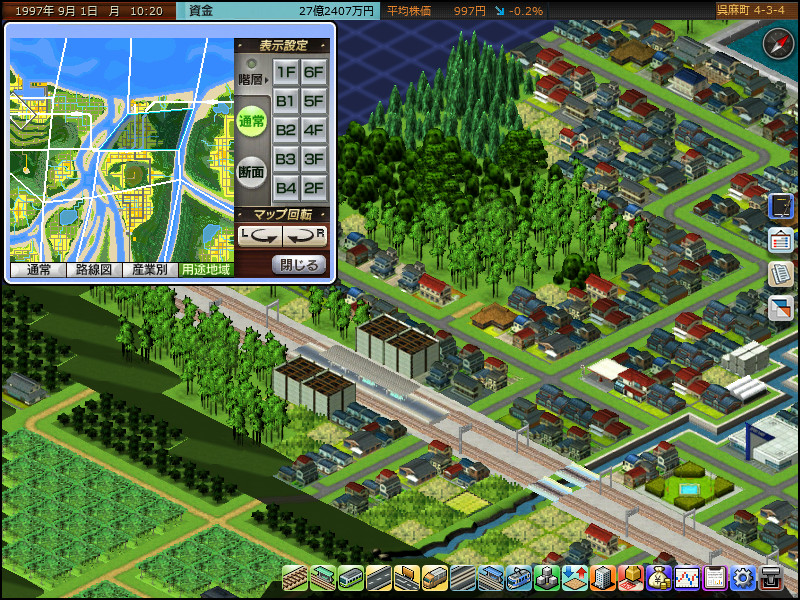This screenshot has height=600, width=800.
Task: Toggle the B1 basement level button
Action: coord(286,101)
